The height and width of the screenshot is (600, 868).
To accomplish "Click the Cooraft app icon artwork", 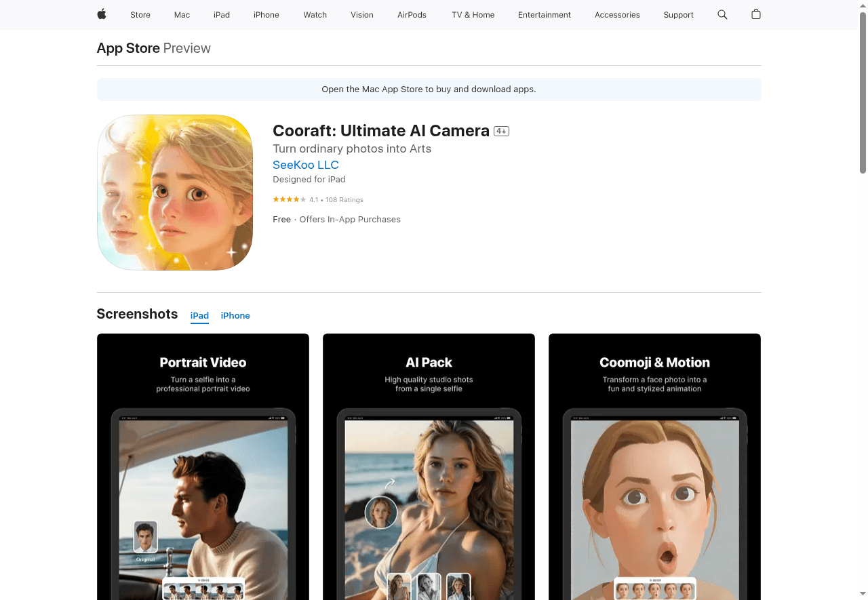I will [x=174, y=193].
